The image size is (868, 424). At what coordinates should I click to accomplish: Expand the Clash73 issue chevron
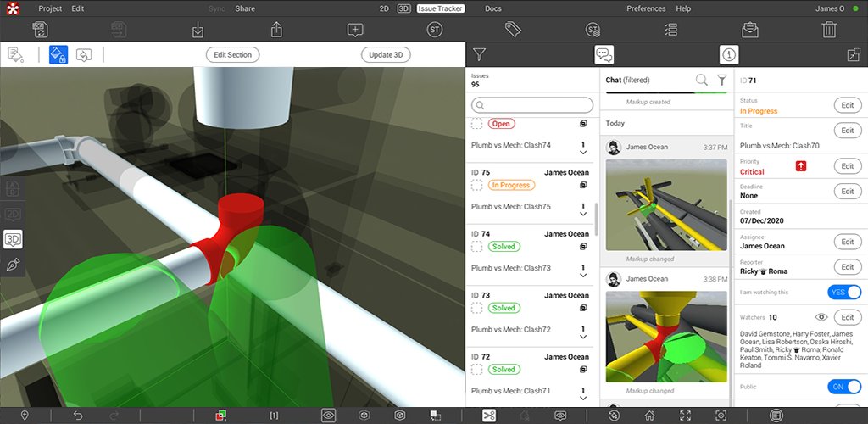[583, 274]
